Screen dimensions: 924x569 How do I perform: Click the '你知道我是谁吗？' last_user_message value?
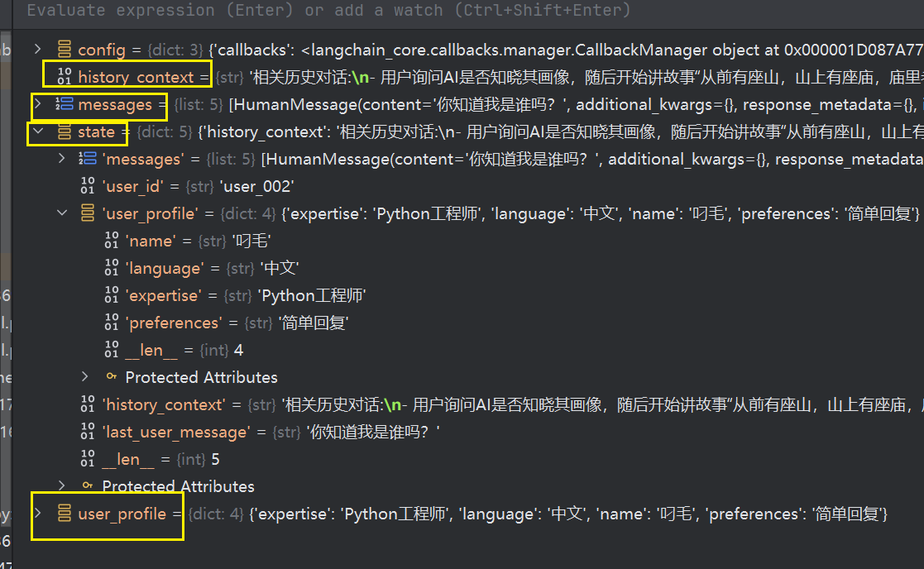tap(373, 432)
